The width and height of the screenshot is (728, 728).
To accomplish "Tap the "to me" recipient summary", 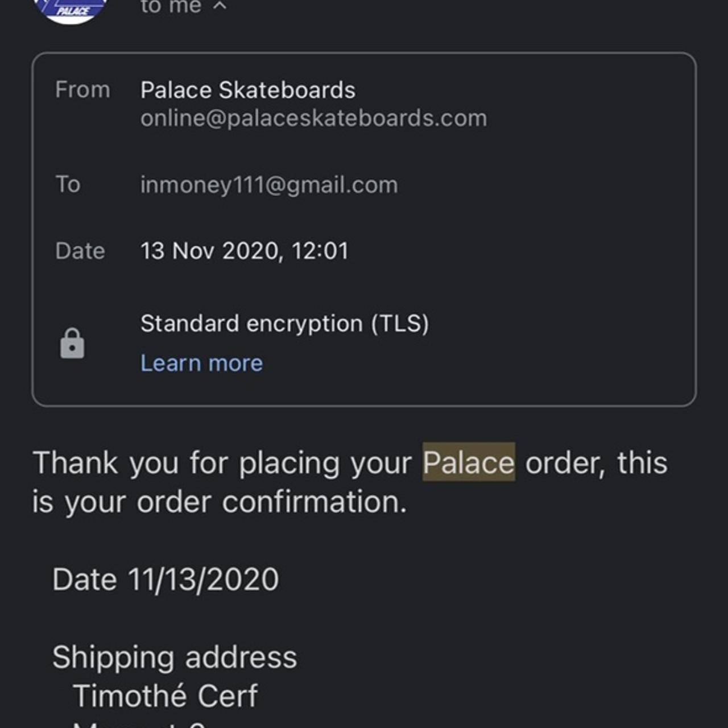I will 171,6.
